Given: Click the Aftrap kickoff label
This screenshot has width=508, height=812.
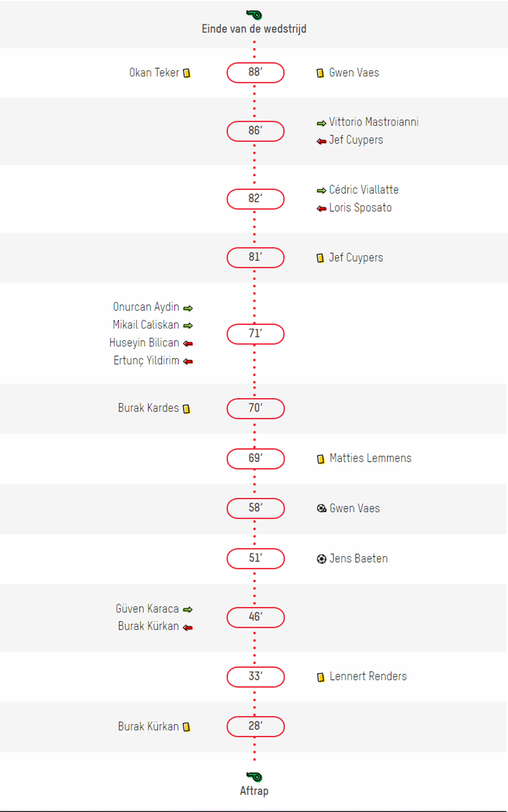Looking at the screenshot, I should (254, 791).
